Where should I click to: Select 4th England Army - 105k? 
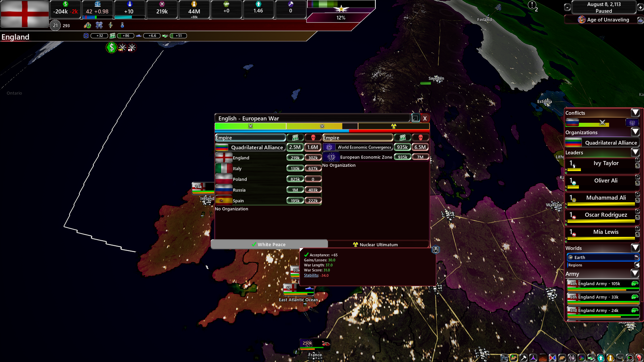tap(603, 285)
